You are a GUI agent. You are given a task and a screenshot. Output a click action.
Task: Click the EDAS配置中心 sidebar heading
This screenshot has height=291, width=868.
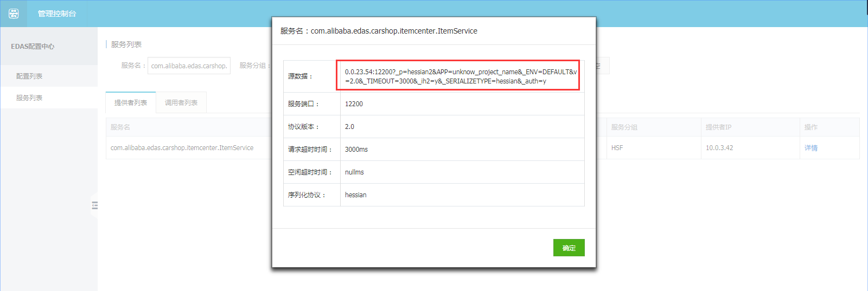tap(33, 47)
